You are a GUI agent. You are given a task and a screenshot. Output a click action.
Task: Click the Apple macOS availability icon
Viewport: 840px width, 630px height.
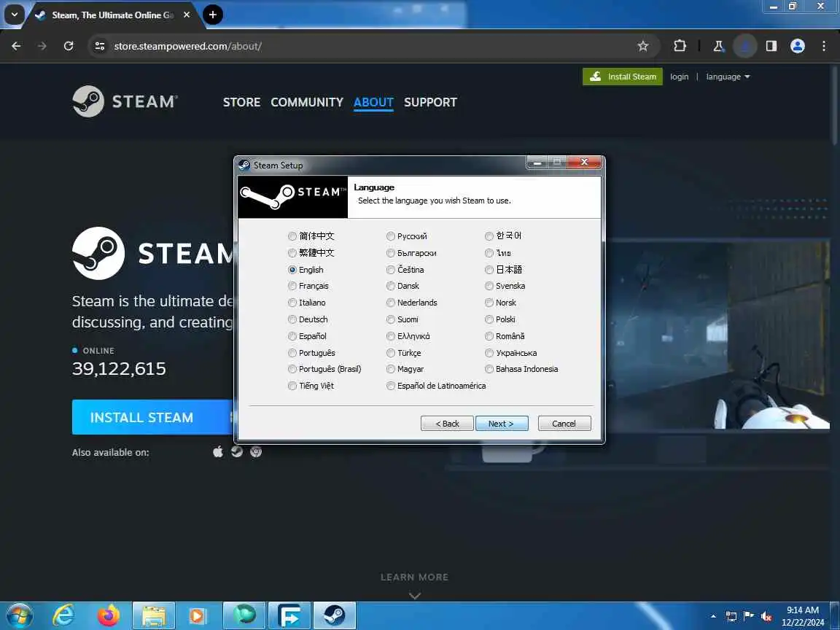pyautogui.click(x=218, y=451)
